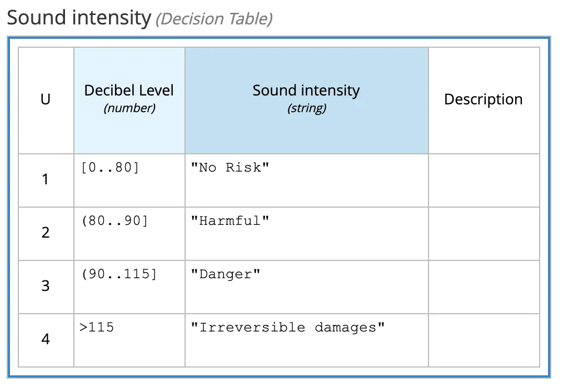The width and height of the screenshot is (568, 392).
Task: Click the "Harmful" output cell
Action: click(306, 233)
